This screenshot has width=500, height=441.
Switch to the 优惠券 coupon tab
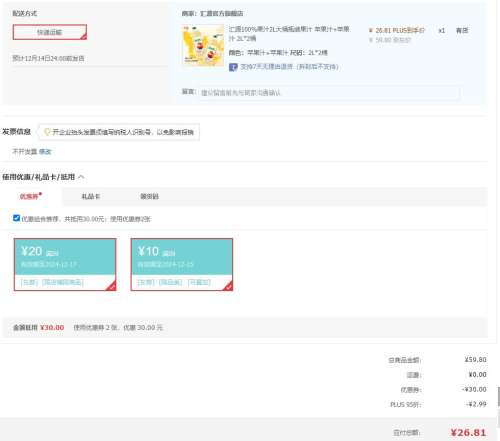tap(30, 196)
